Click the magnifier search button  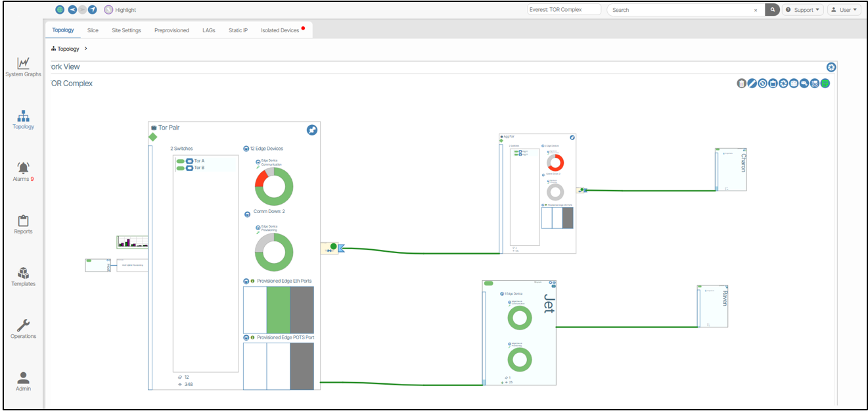coord(773,10)
